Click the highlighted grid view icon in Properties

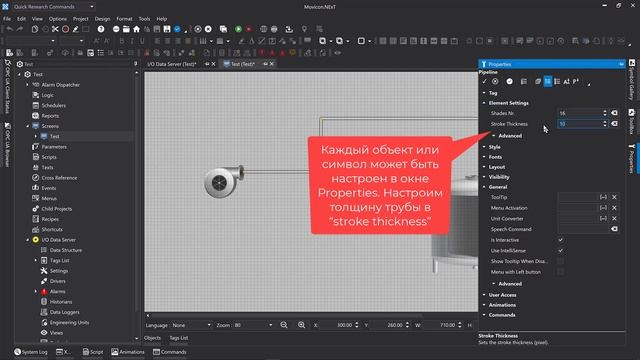click(x=547, y=82)
